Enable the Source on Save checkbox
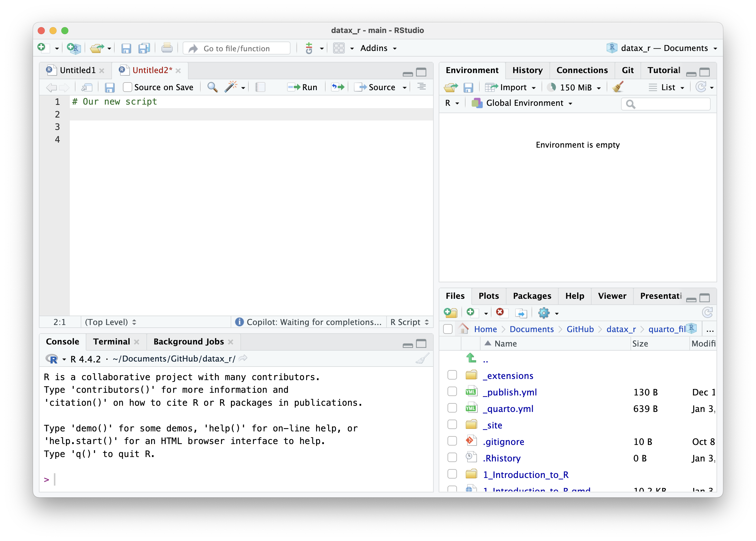The image size is (756, 541). pos(127,87)
